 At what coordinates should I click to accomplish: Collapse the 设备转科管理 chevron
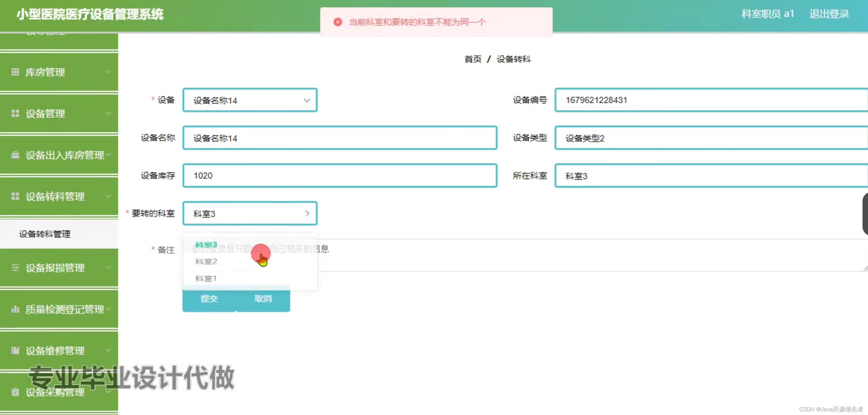108,196
